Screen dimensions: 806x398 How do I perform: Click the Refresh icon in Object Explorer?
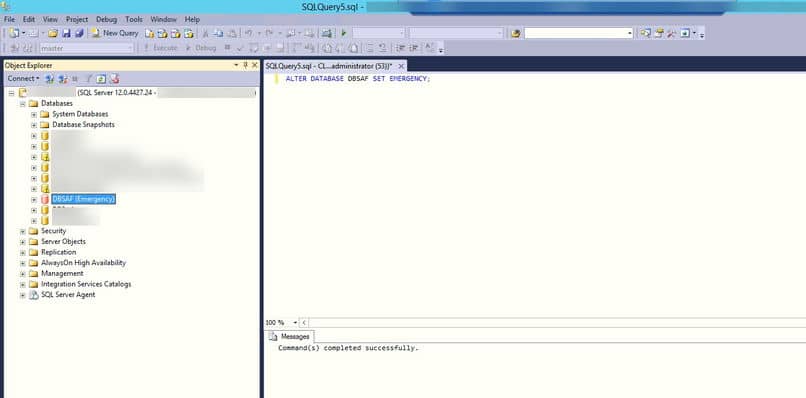point(101,79)
